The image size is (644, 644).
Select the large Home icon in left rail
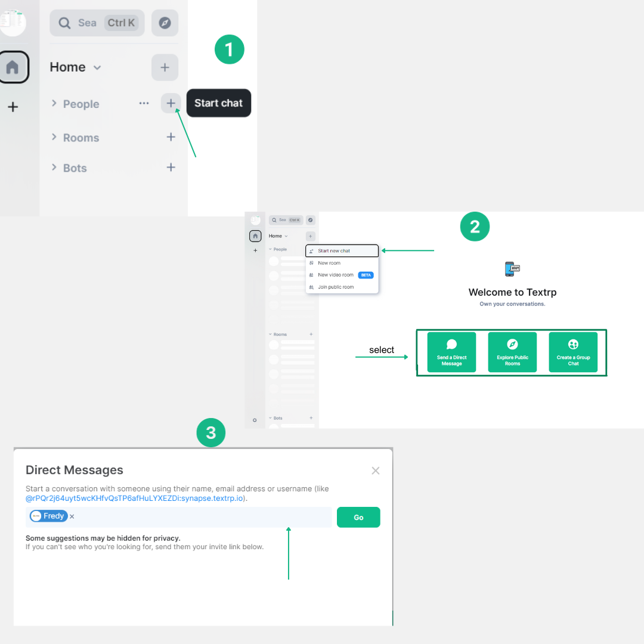pos(13,67)
